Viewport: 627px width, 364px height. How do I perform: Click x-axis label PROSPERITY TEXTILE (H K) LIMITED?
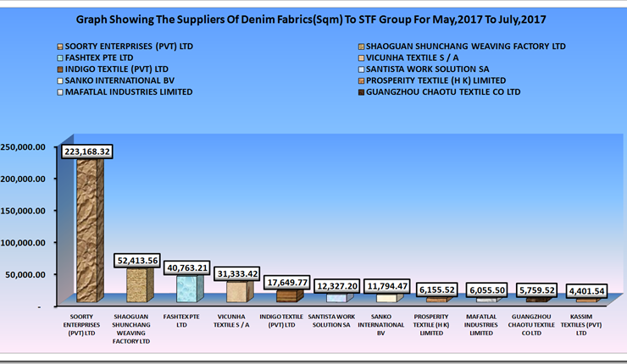pos(431,325)
